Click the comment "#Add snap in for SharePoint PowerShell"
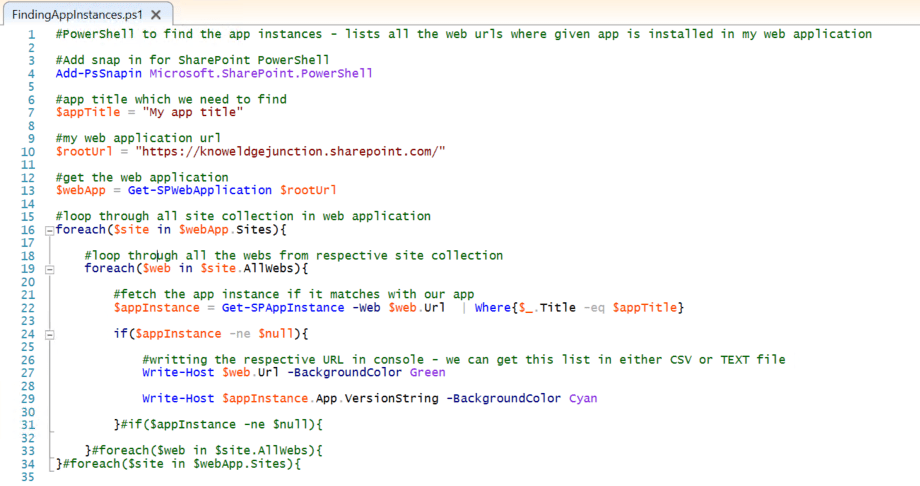The width and height of the screenshot is (920, 486). click(x=192, y=60)
